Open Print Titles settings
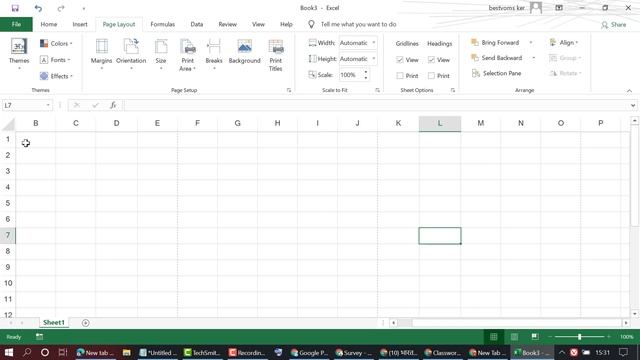 coord(276,55)
